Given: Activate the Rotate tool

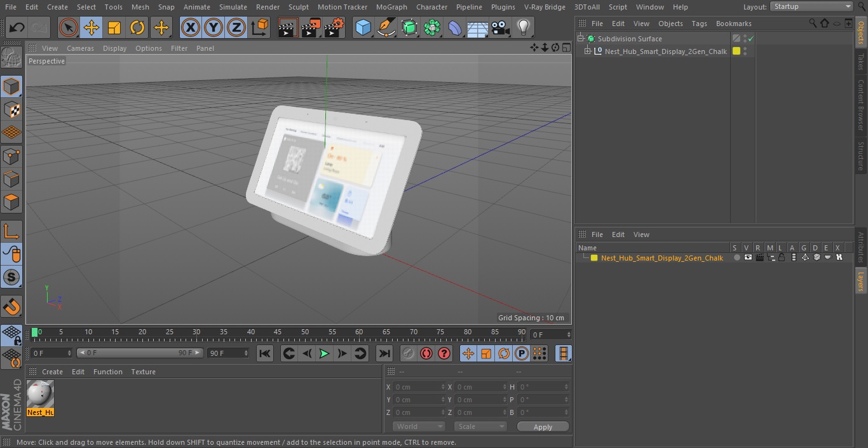Looking at the screenshot, I should point(137,28).
